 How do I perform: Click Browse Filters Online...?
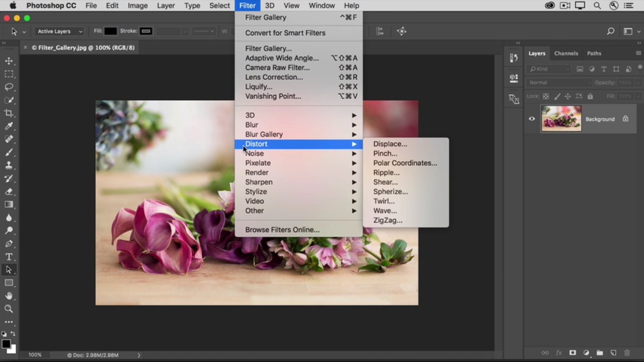pos(282,230)
